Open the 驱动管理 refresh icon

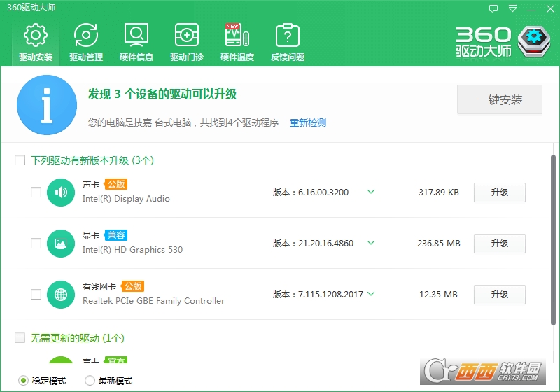[x=85, y=35]
